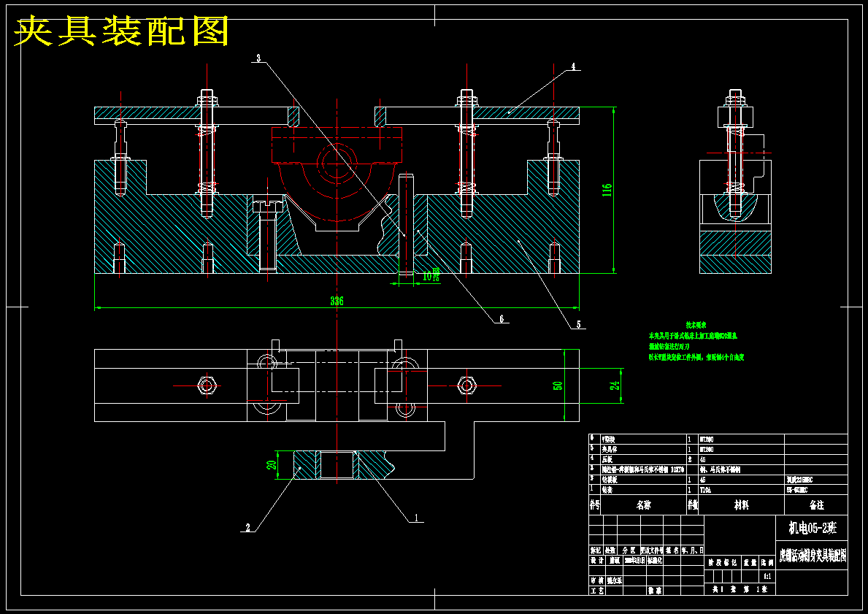This screenshot has width=868, height=614.
Task: Click the material cell "T10A"
Action: click(706, 490)
